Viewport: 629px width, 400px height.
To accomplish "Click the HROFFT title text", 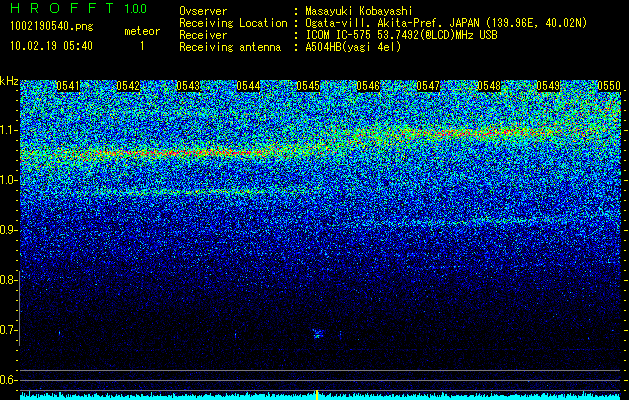I will [x=62, y=8].
